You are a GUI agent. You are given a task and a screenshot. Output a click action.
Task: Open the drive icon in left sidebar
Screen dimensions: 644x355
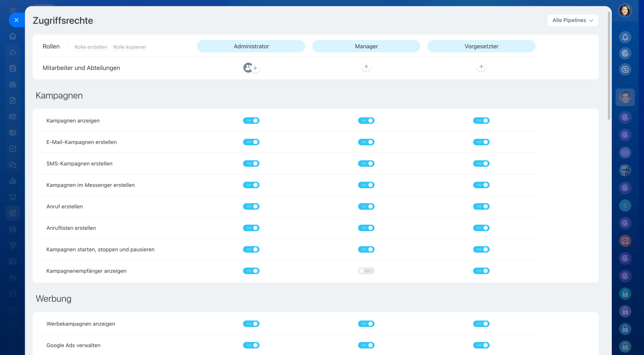[x=13, y=117]
